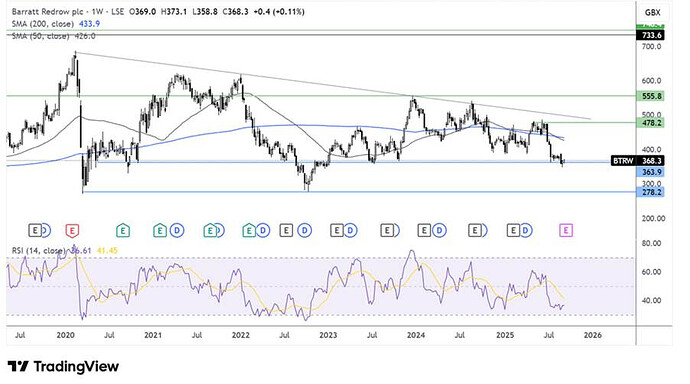Click the 363.9 blue price label
690x384 pixels.
pyautogui.click(x=650, y=172)
